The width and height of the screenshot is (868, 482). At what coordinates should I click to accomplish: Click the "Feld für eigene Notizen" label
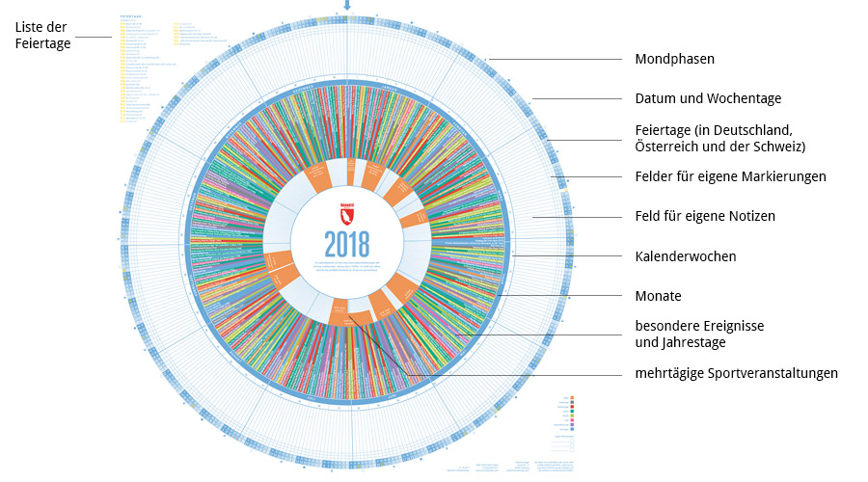click(x=705, y=216)
